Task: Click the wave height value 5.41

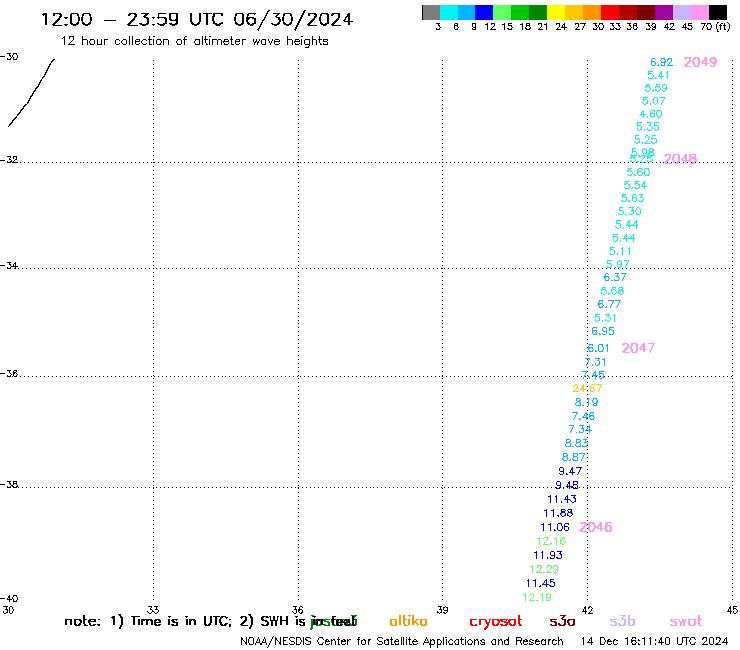Action: click(x=658, y=75)
